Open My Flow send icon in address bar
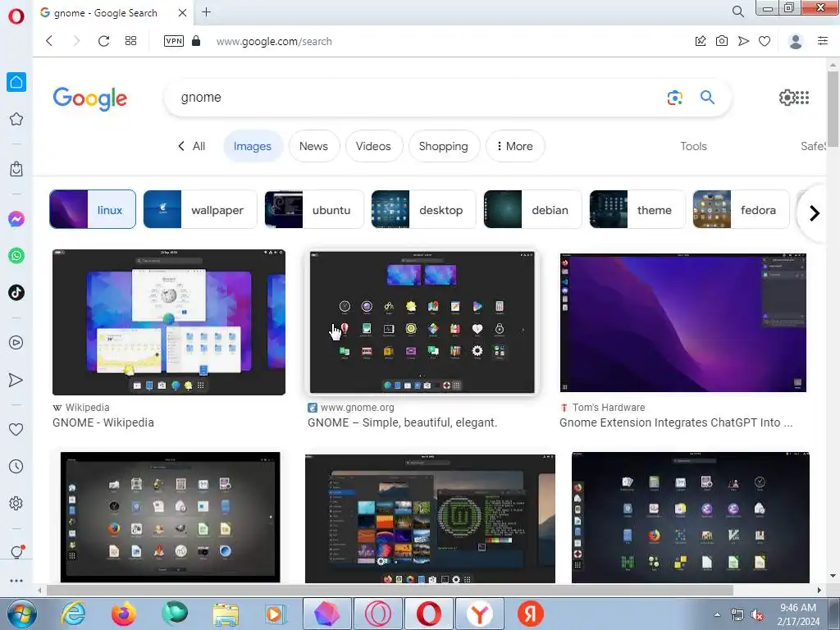 click(743, 41)
